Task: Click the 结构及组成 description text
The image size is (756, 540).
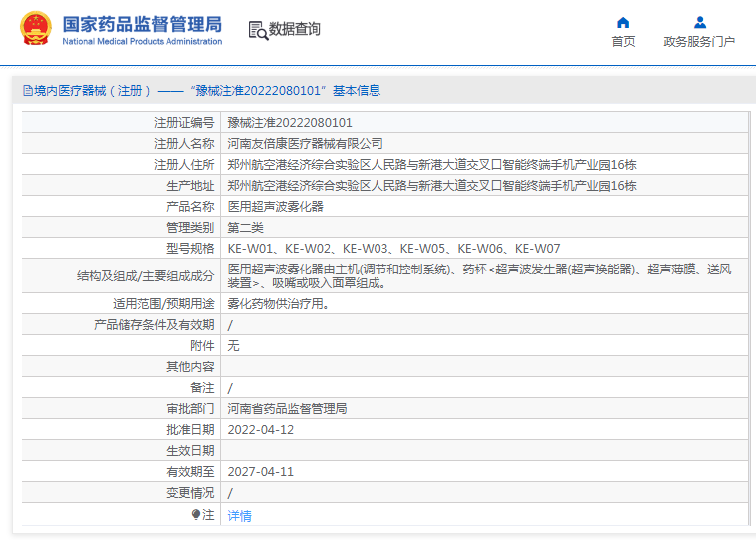Action: 479,276
